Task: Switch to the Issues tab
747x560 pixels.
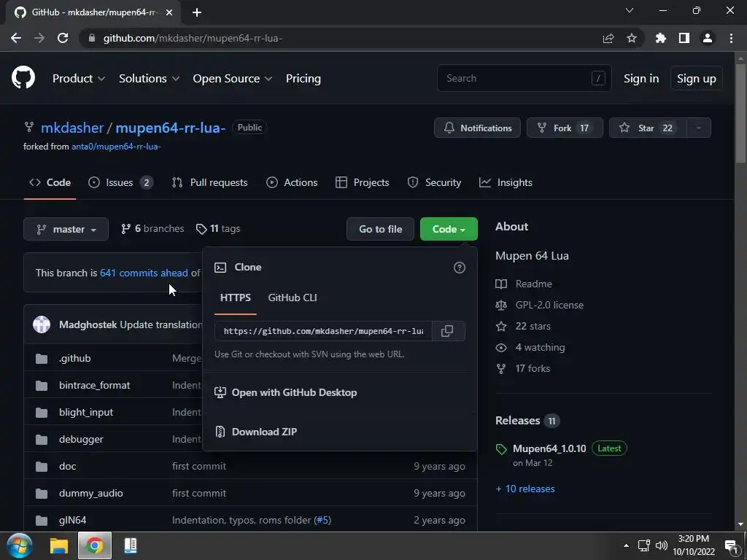Action: click(x=121, y=182)
